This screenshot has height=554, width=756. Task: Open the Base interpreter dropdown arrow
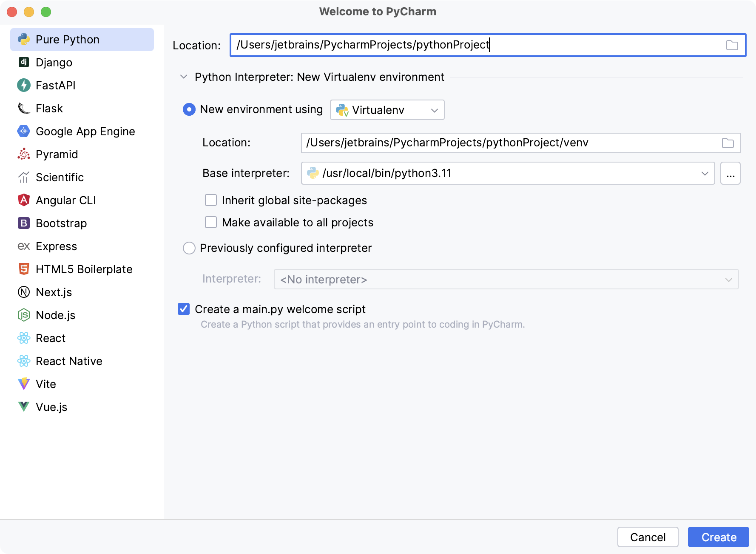[705, 173]
